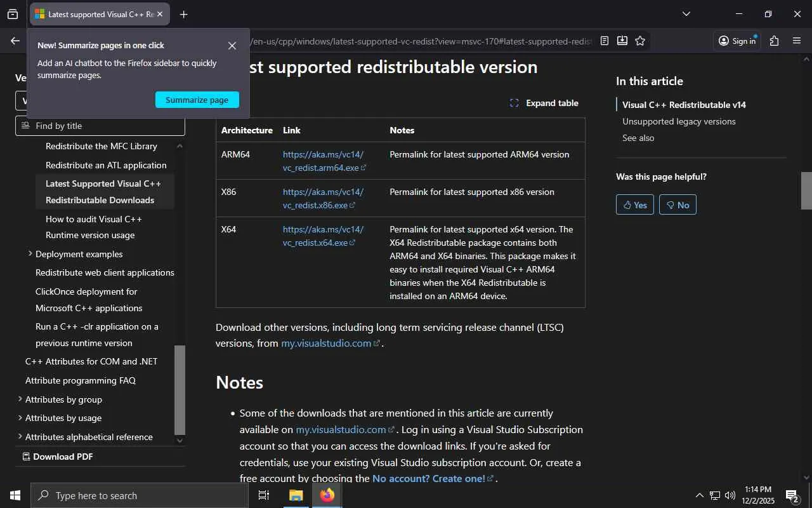The image size is (812, 508).
Task: Click the ARM64 architecture cell
Action: tap(235, 154)
